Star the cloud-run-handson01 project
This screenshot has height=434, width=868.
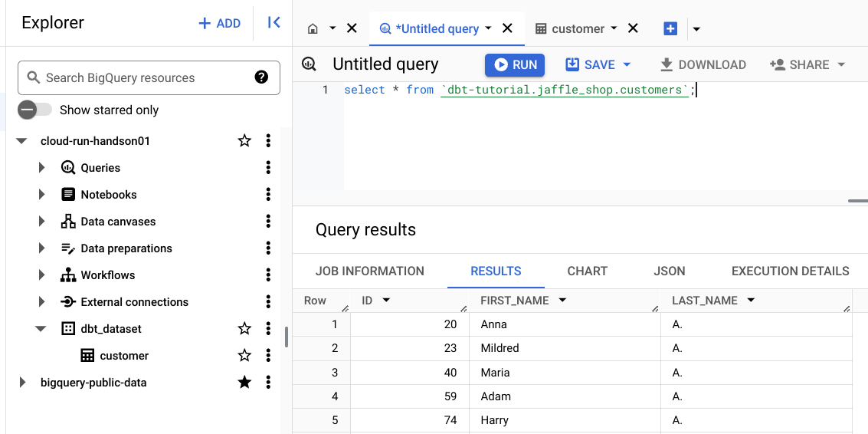pos(244,141)
